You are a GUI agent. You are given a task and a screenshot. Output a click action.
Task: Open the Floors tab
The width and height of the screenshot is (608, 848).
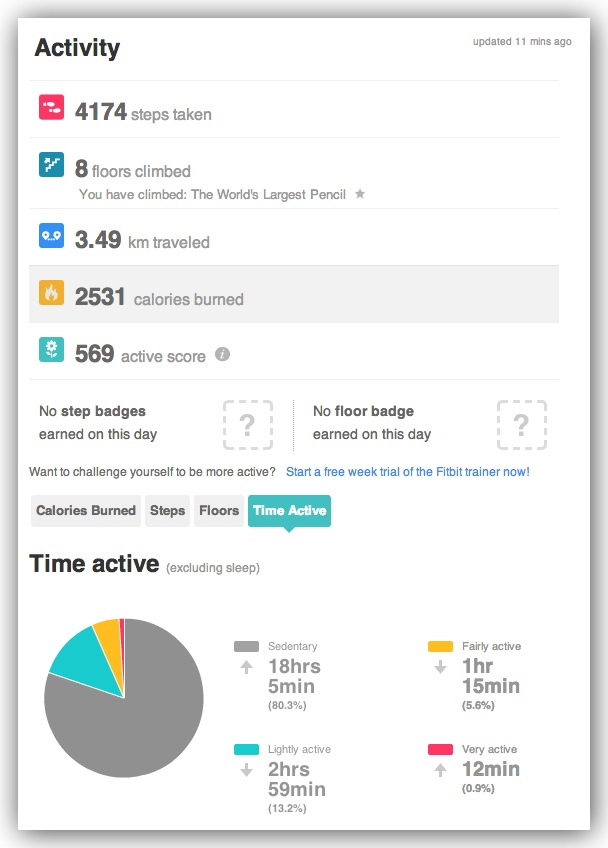click(219, 510)
